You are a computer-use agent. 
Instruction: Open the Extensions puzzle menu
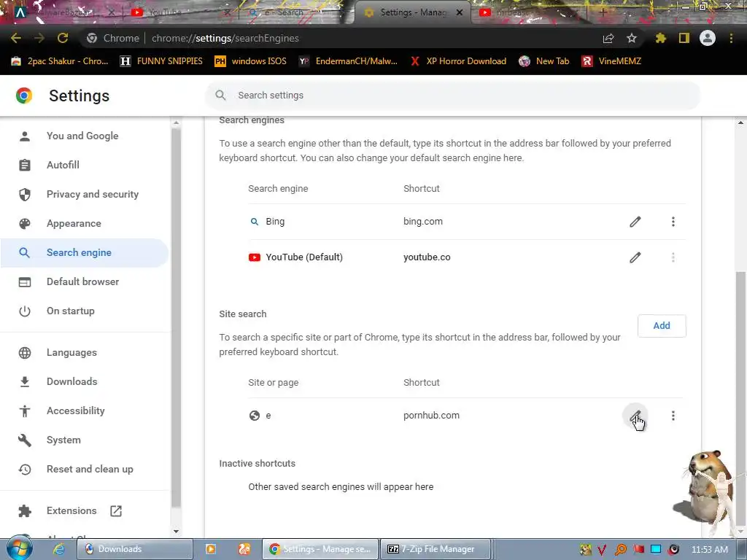click(x=661, y=38)
